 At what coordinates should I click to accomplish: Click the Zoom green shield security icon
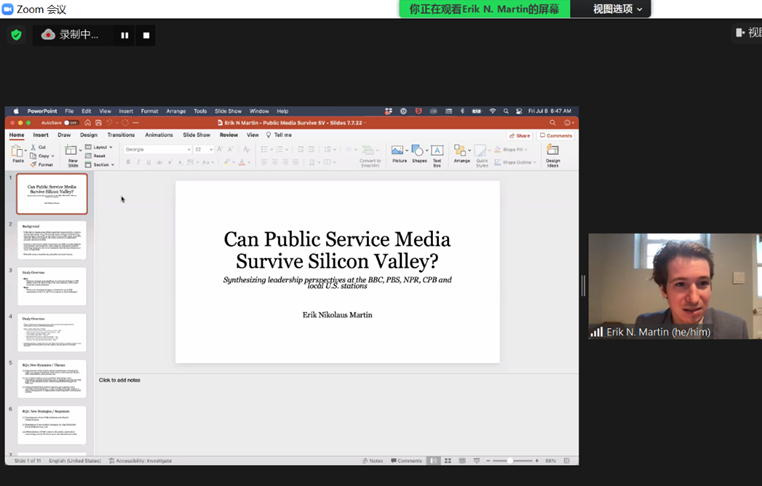click(x=16, y=35)
